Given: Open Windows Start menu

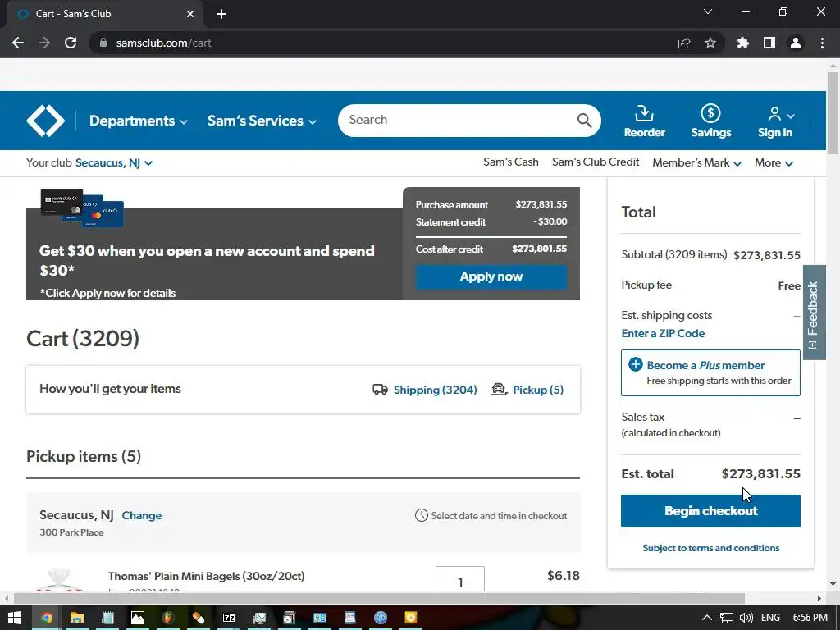Looking at the screenshot, I should [15, 618].
